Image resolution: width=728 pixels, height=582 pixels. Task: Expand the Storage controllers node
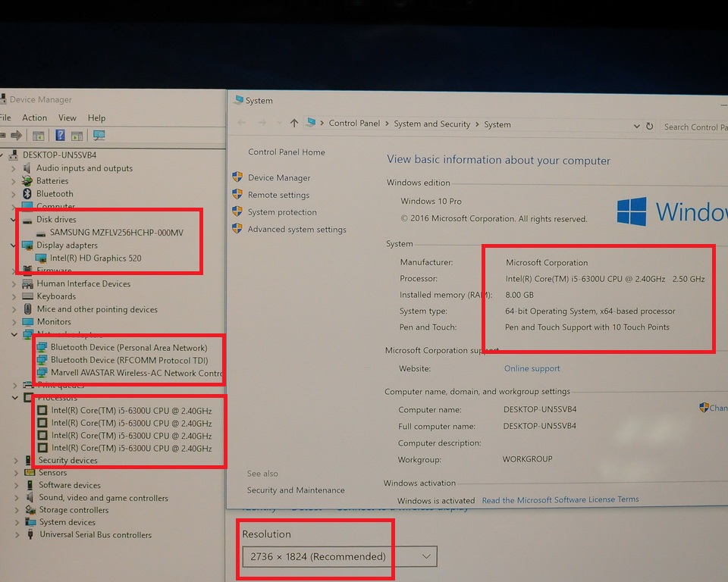tap(17, 509)
